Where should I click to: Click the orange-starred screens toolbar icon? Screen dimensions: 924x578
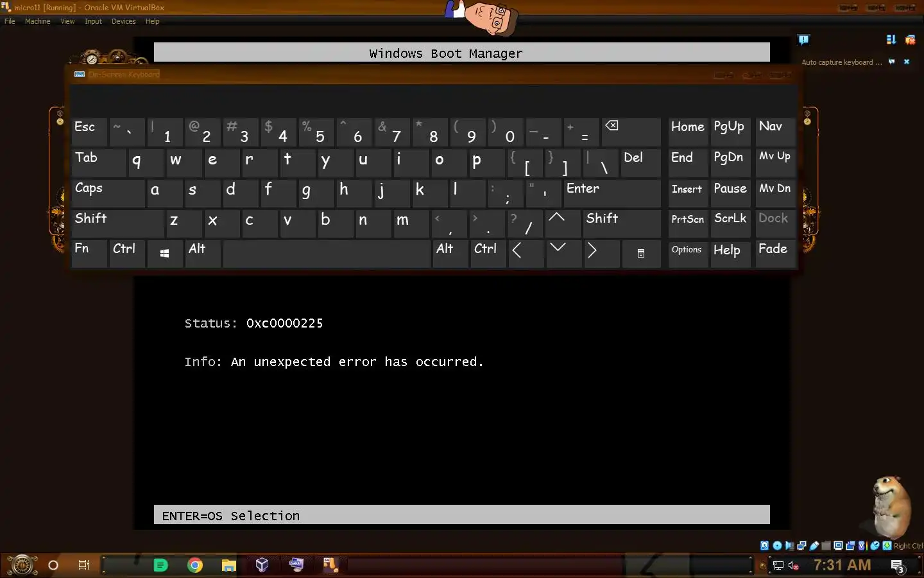910,40
